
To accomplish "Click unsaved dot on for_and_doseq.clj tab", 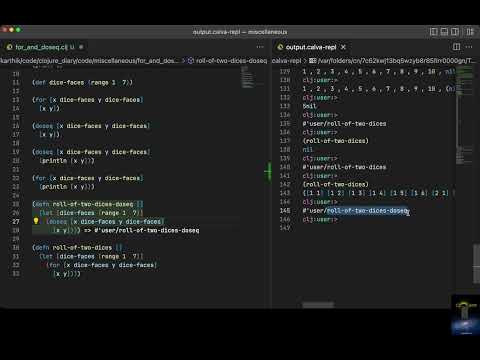I will pos(81,47).
